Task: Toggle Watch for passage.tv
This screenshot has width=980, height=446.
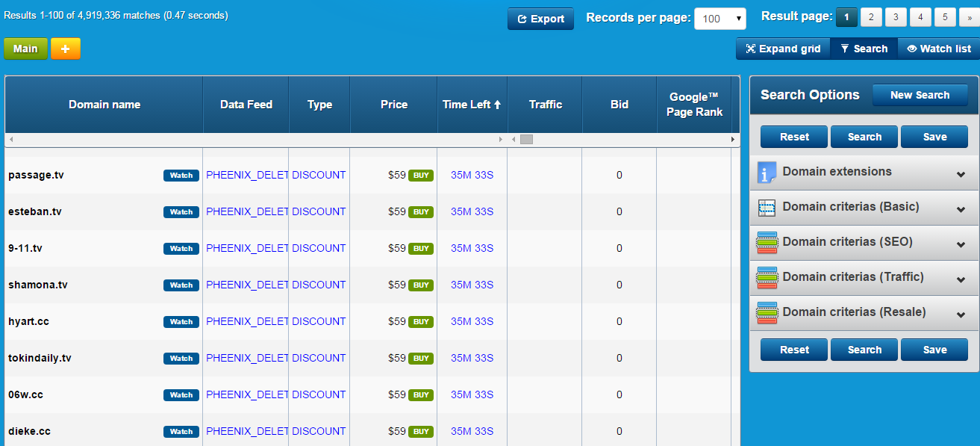Action: click(x=181, y=176)
